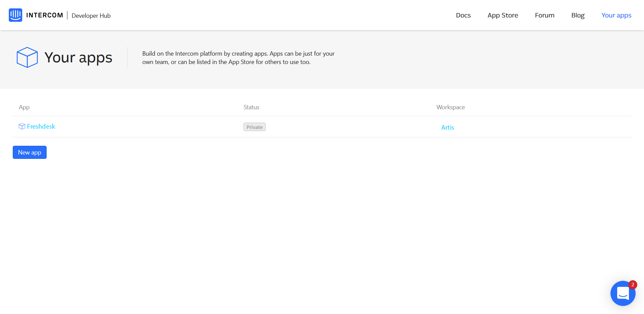The image size is (644, 314).
Task: Click the red notification badge showing 2
Action: click(633, 285)
